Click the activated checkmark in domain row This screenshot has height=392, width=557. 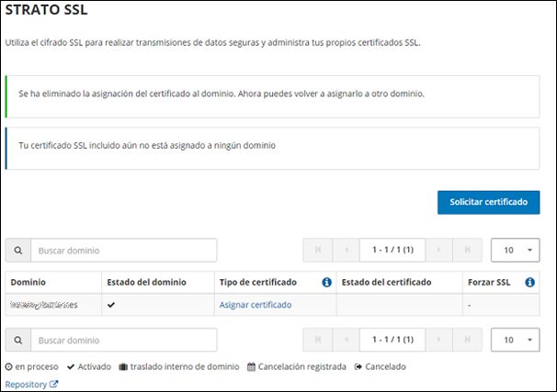click(x=111, y=305)
